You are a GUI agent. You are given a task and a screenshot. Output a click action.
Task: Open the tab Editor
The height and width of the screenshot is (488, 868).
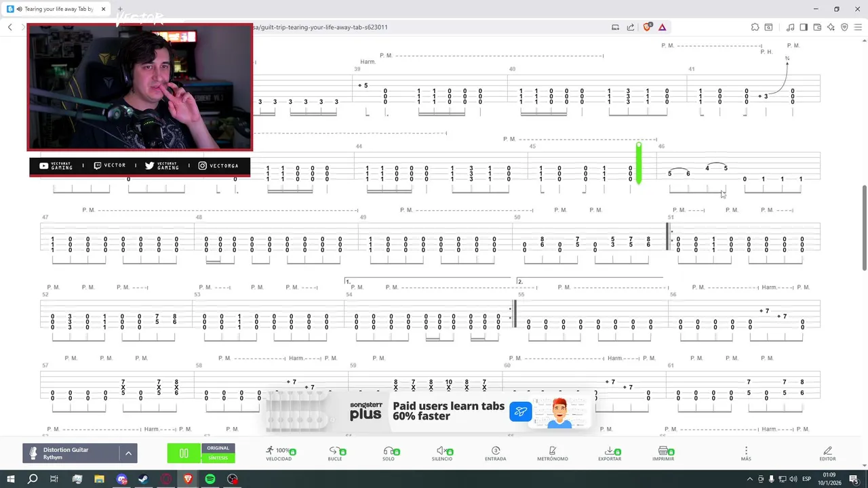point(827,453)
